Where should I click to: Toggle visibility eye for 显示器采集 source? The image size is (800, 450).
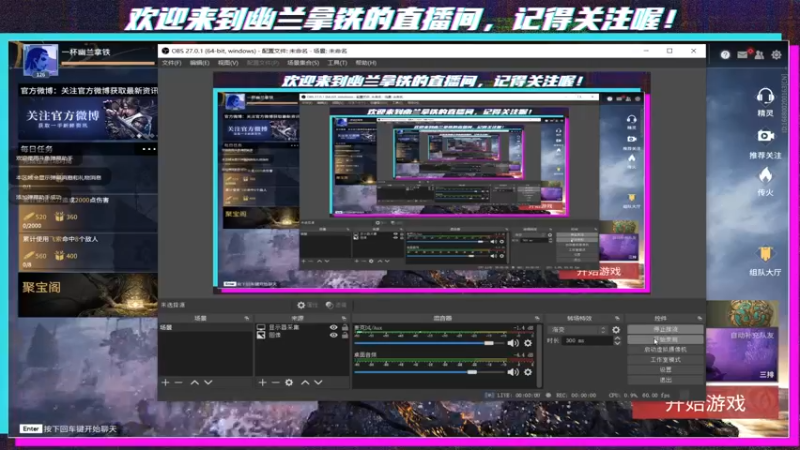(334, 328)
